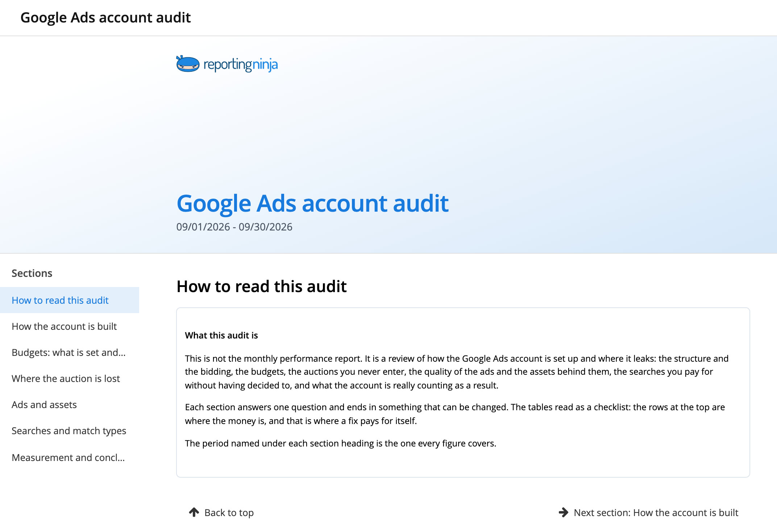777x532 pixels.
Task: Click the right arrow icon beside Next section
Action: pyautogui.click(x=564, y=512)
